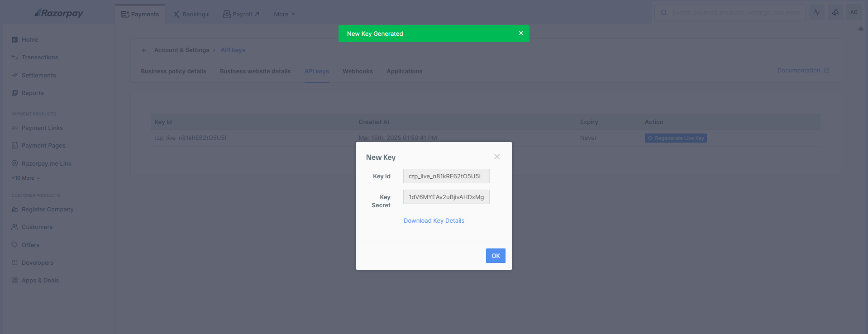The height and width of the screenshot is (334, 868).
Task: Click the Payment Links chain icon
Action: click(x=14, y=128)
